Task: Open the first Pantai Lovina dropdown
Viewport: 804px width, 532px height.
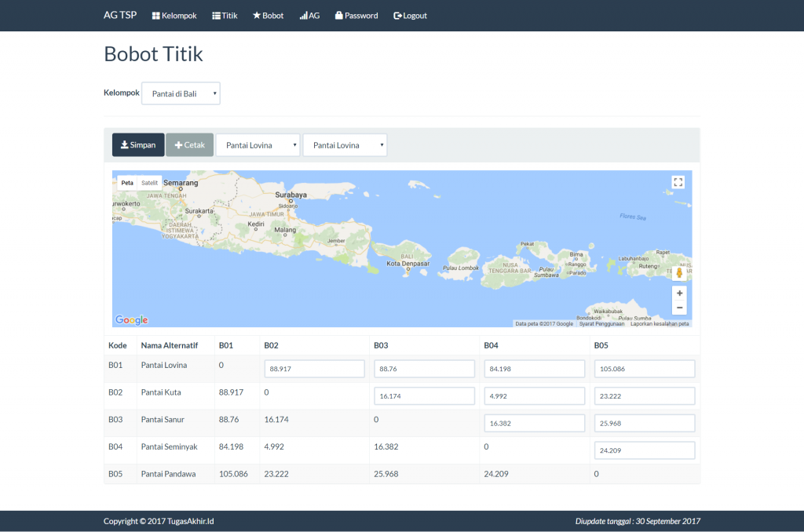Action: [259, 144]
